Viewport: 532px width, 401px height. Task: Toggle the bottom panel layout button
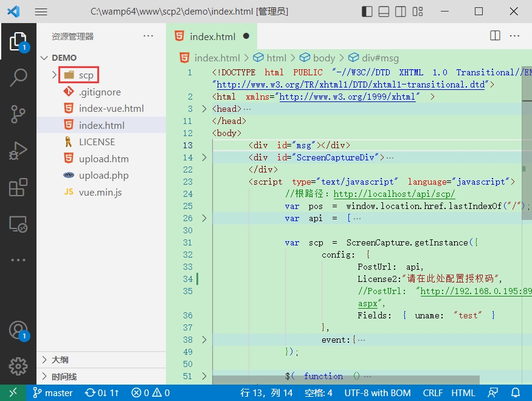coord(384,12)
